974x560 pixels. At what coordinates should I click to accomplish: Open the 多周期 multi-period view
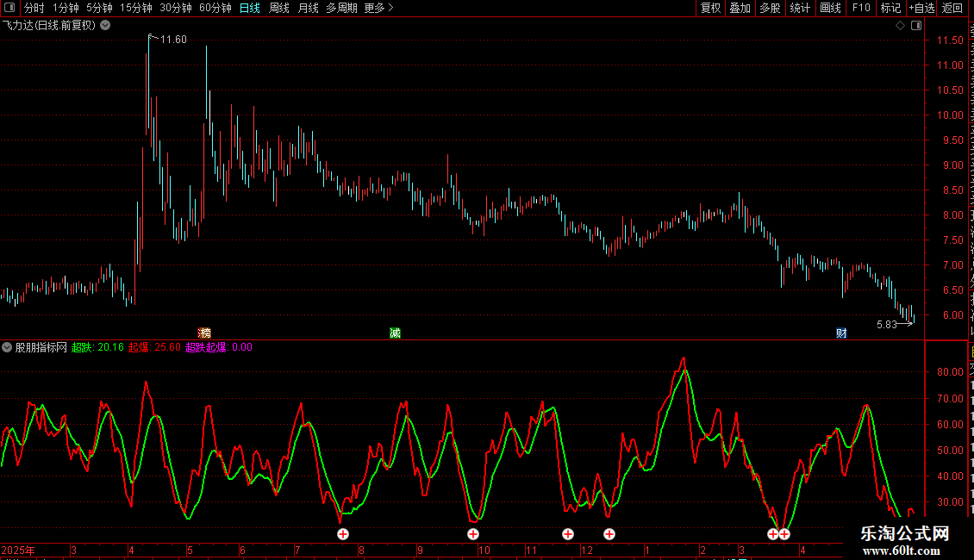pyautogui.click(x=341, y=8)
